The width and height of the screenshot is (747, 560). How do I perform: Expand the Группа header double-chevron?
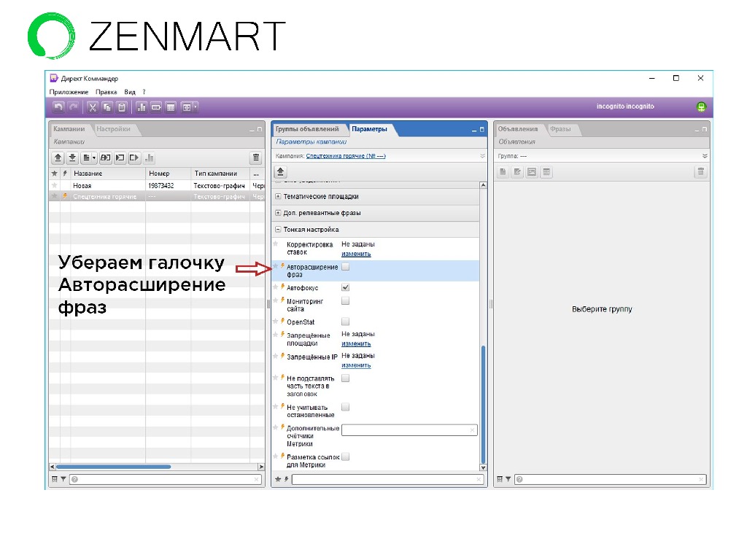705,156
